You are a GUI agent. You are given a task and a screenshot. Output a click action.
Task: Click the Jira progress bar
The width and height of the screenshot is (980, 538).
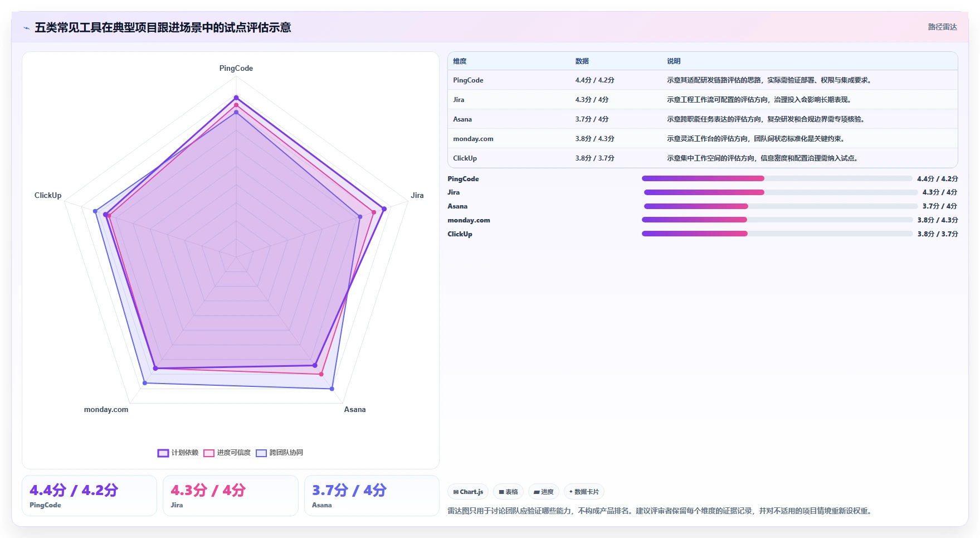[x=781, y=192]
